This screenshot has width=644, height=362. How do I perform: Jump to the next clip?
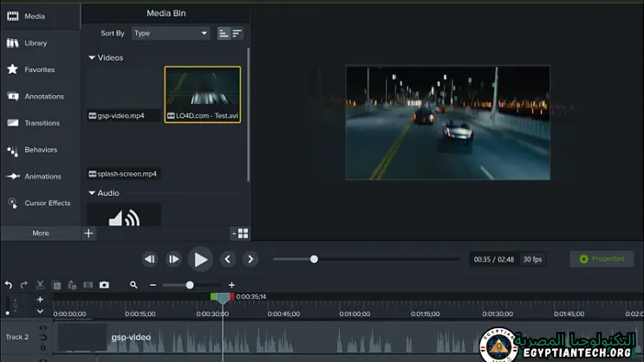click(250, 259)
